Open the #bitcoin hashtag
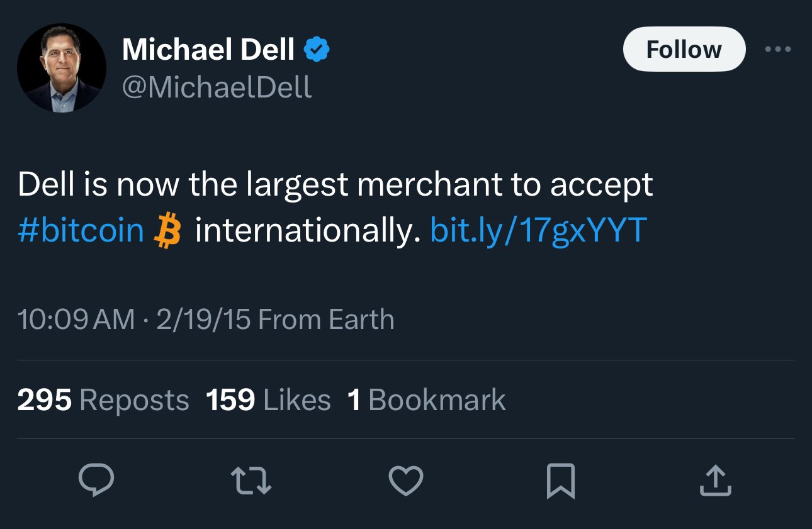 pyautogui.click(x=81, y=231)
